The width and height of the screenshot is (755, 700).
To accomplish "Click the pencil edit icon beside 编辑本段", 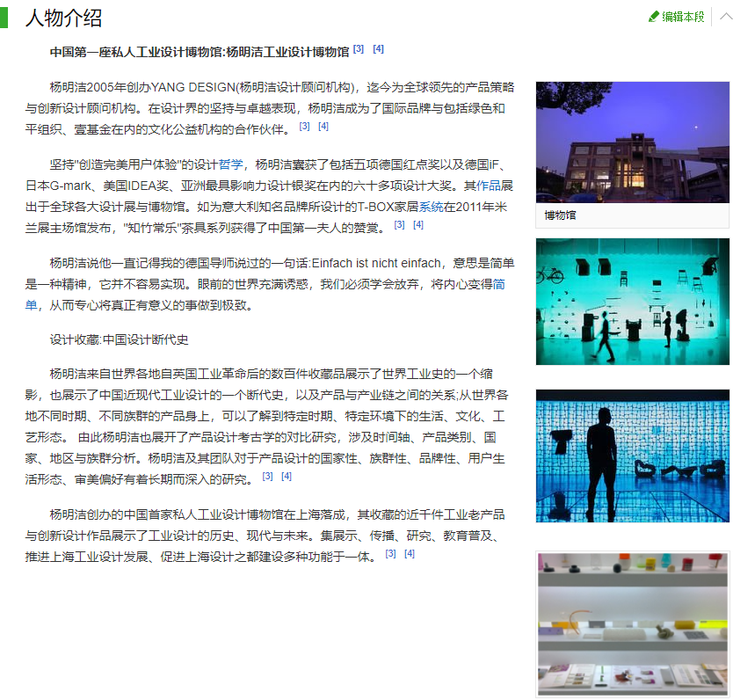I will (653, 17).
